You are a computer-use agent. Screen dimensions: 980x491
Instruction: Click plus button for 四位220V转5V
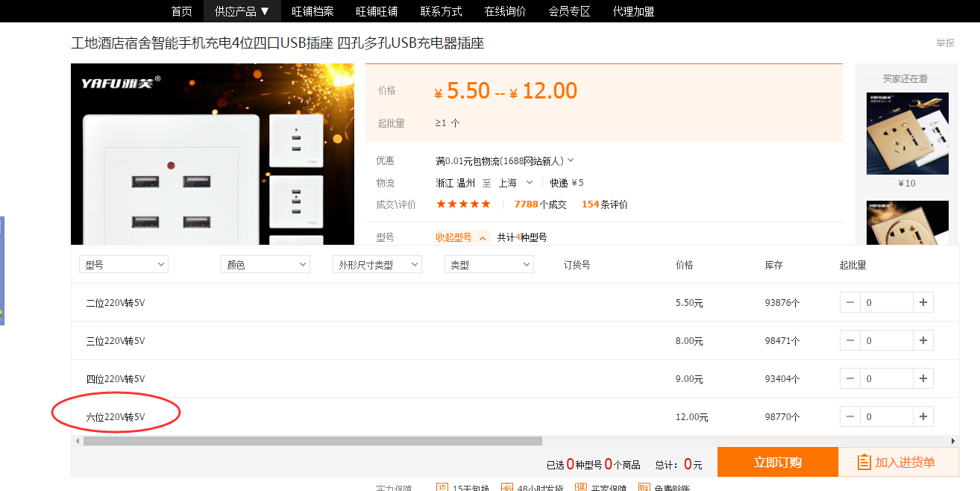[923, 378]
